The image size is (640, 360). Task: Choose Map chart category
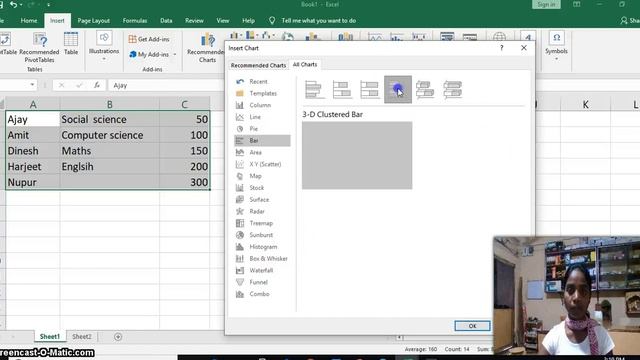click(x=262, y=176)
